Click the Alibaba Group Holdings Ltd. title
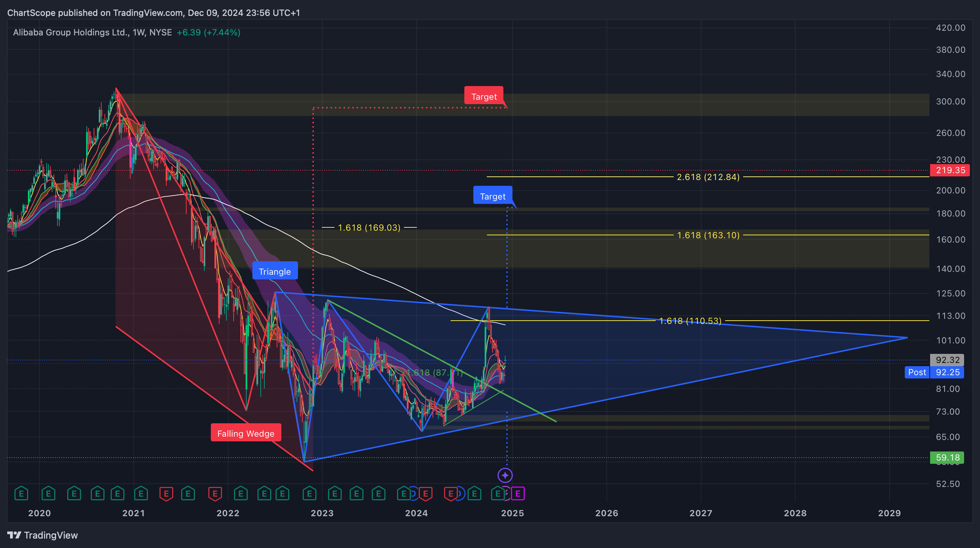The image size is (980, 548). (x=71, y=32)
